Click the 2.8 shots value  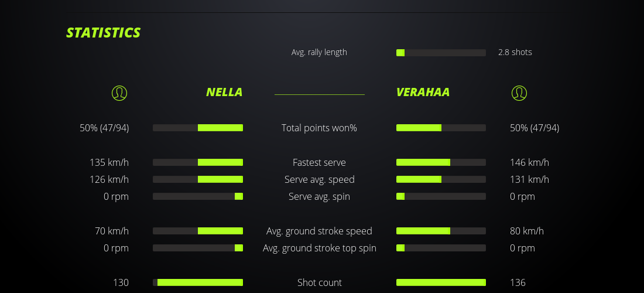(x=515, y=52)
